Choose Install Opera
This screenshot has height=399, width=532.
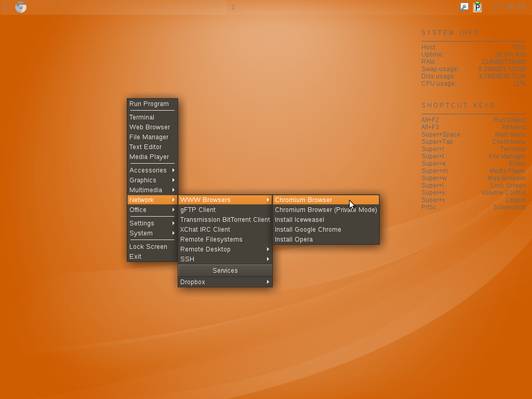point(326,239)
